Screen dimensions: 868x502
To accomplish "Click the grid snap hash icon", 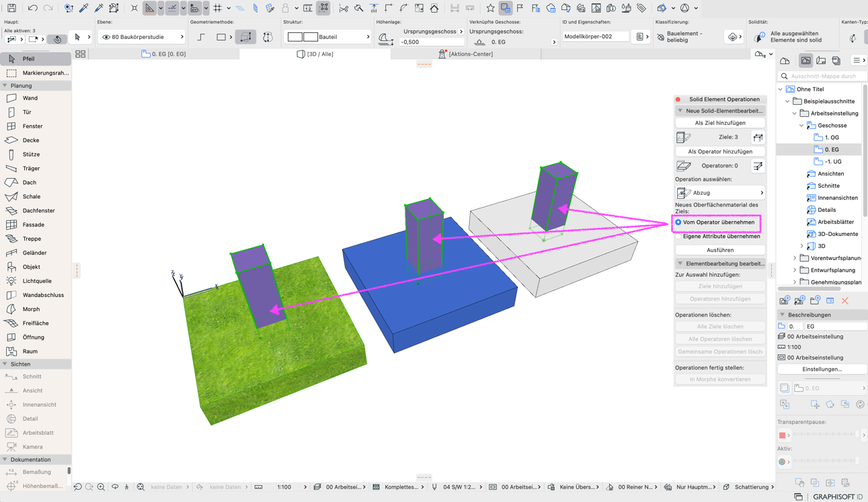I will point(217,8).
